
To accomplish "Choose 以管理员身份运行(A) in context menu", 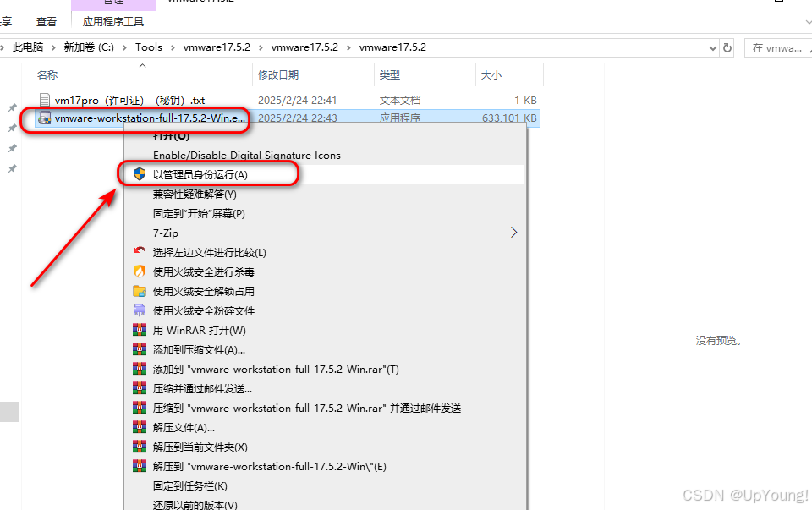I will click(200, 174).
